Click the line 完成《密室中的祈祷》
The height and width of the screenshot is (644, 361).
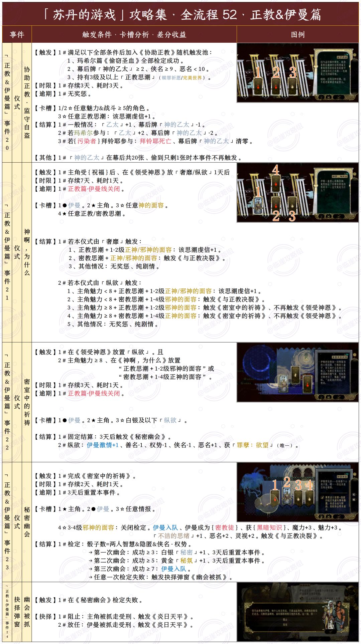point(97,476)
